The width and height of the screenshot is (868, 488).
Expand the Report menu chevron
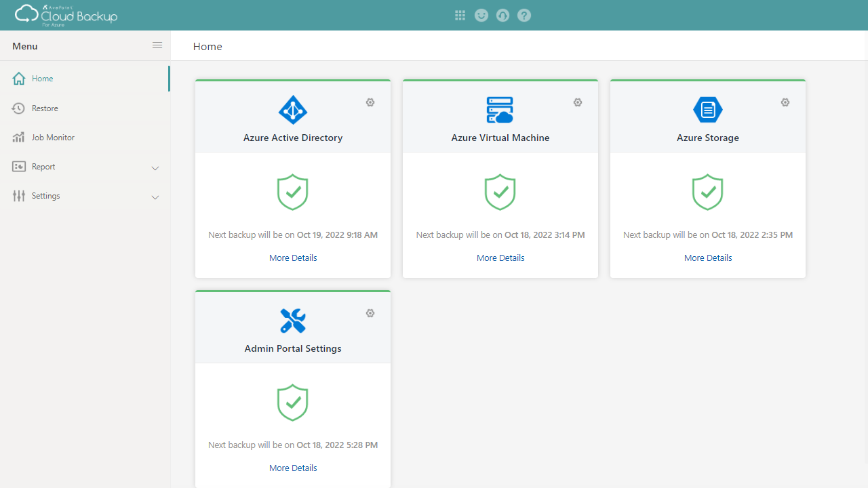pos(155,167)
